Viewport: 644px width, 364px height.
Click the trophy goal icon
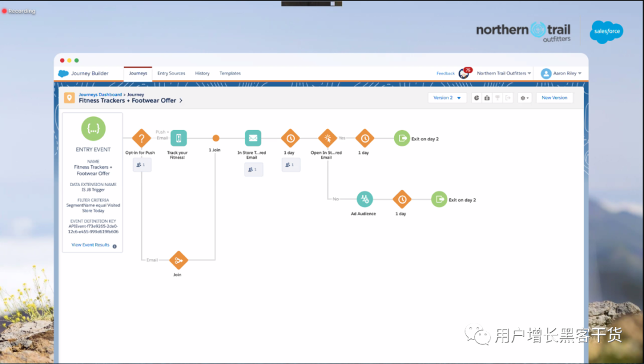tap(497, 98)
